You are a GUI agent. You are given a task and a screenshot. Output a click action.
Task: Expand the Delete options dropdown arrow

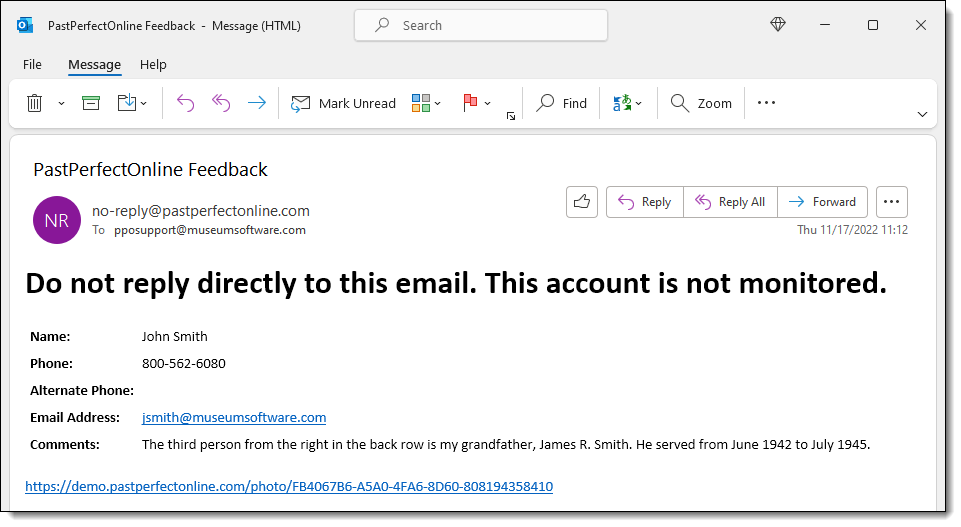[x=61, y=103]
